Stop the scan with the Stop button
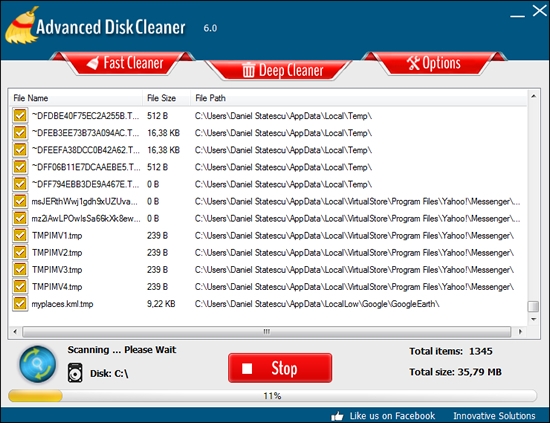 (280, 368)
